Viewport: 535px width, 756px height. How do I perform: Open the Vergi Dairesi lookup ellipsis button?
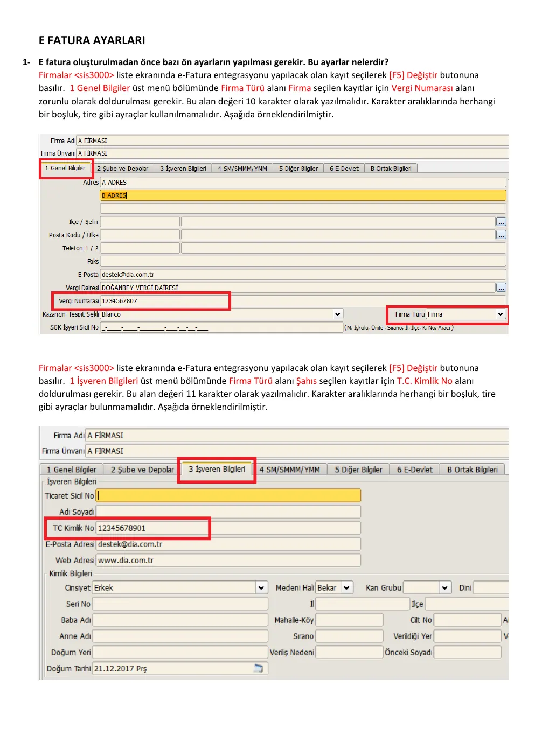point(501,288)
